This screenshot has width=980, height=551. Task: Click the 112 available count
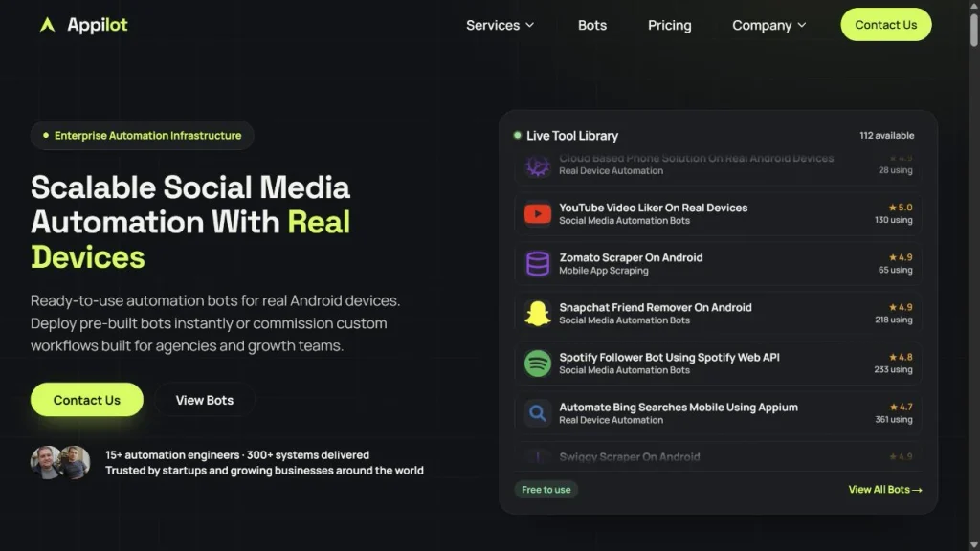886,136
